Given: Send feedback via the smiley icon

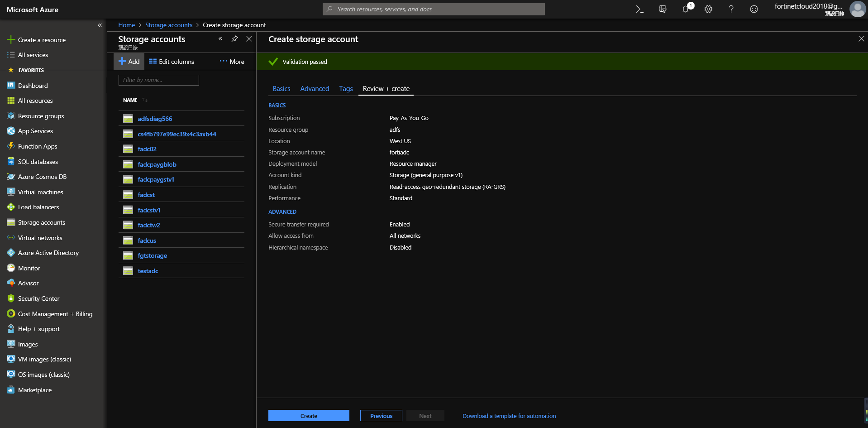Looking at the screenshot, I should point(754,9).
